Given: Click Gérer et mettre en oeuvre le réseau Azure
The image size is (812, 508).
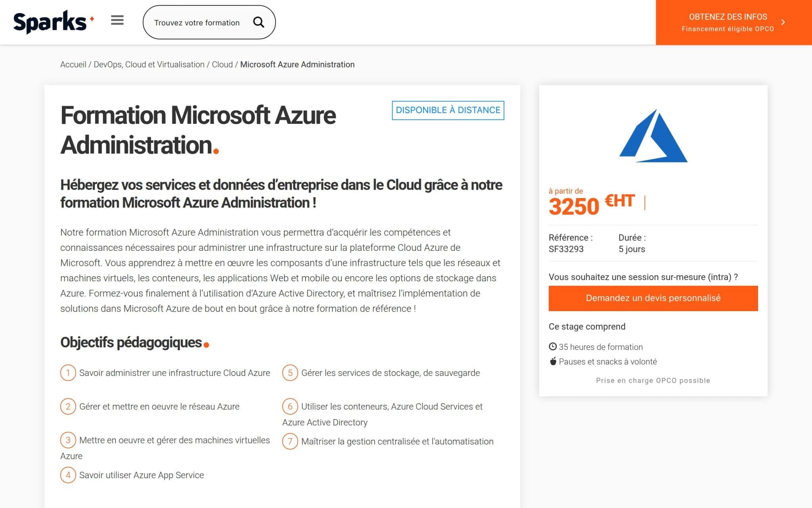Looking at the screenshot, I should tap(159, 407).
